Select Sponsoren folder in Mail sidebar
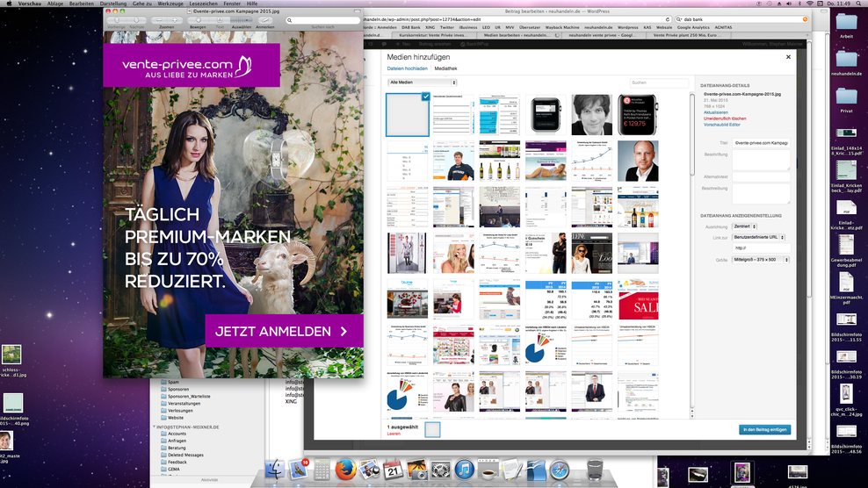 click(x=178, y=389)
